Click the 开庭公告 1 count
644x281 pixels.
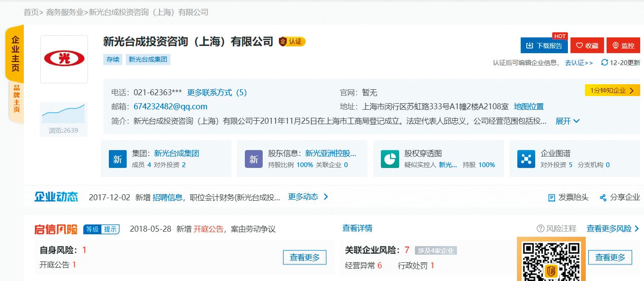click(58, 265)
